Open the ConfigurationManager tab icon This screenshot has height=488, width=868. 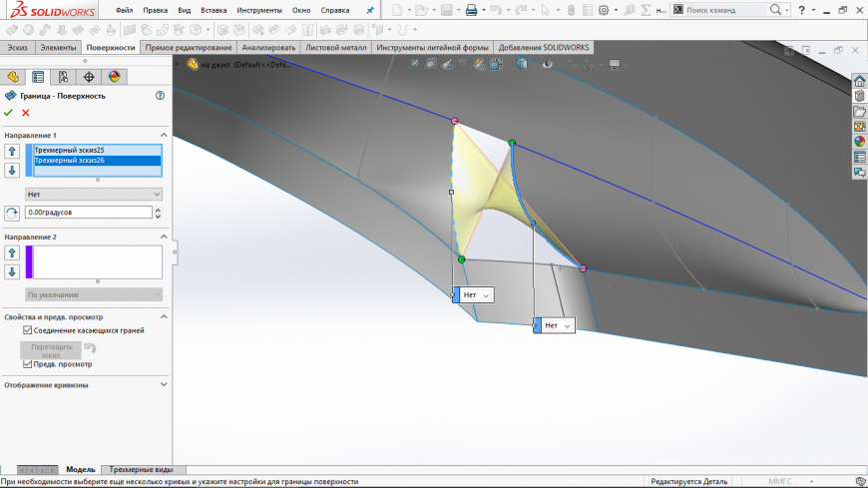(x=63, y=77)
